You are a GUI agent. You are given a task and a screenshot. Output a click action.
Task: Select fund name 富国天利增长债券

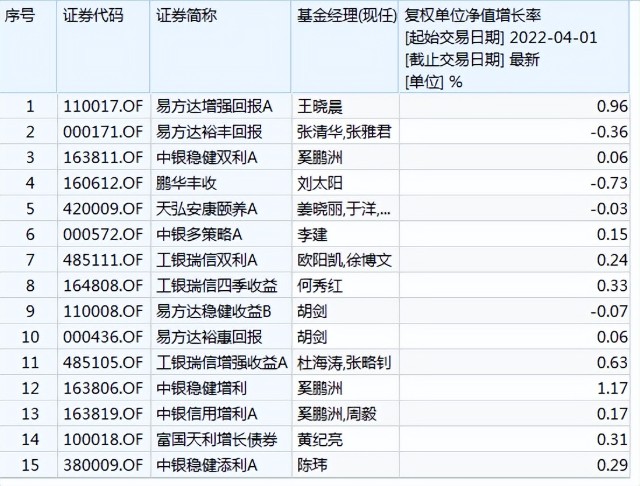click(217, 439)
